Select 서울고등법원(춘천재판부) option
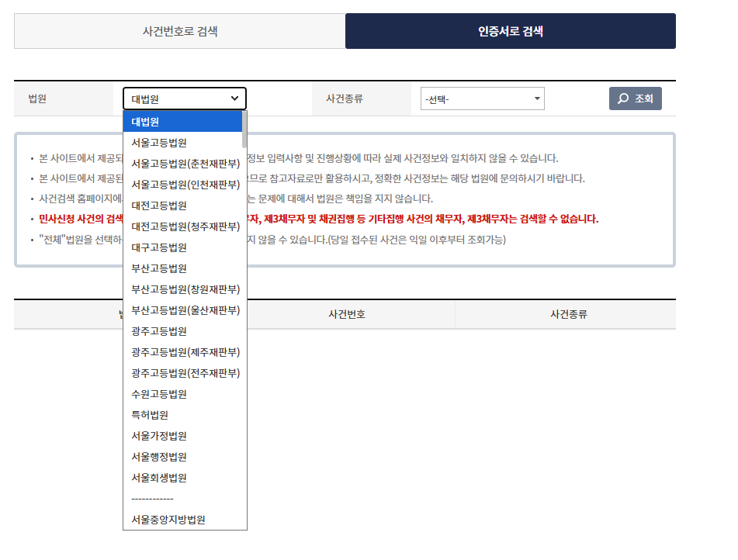This screenshot has width=738, height=560. [182, 164]
